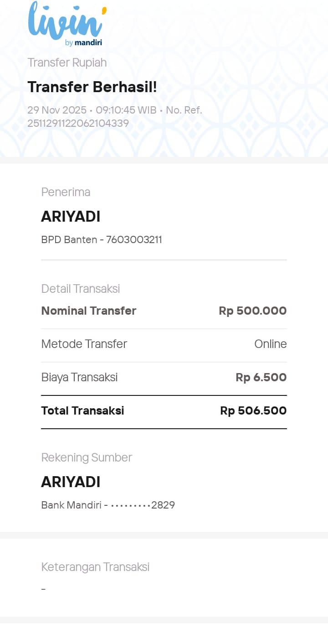Click the Rp 6.500 fee amount
Image resolution: width=328 pixels, height=644 pixels.
click(x=261, y=377)
